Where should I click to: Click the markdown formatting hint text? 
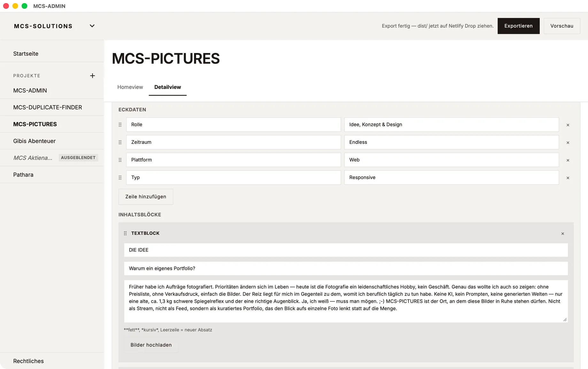point(168,330)
